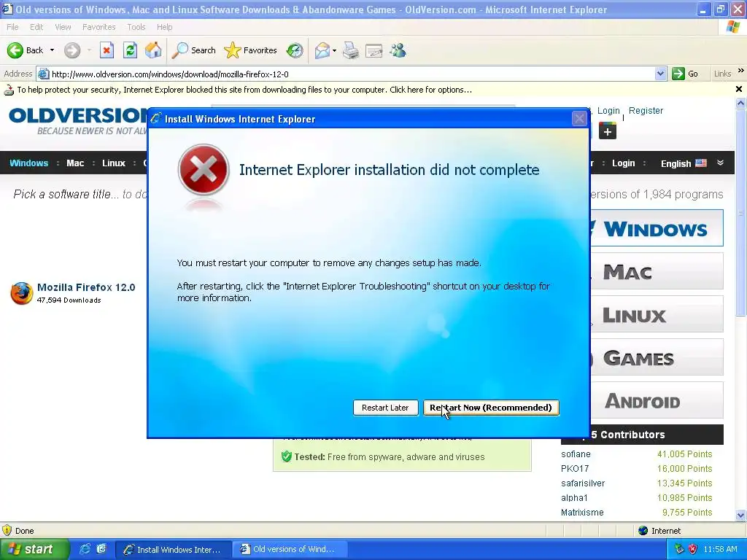Click the Refresh page icon

pos(130,50)
